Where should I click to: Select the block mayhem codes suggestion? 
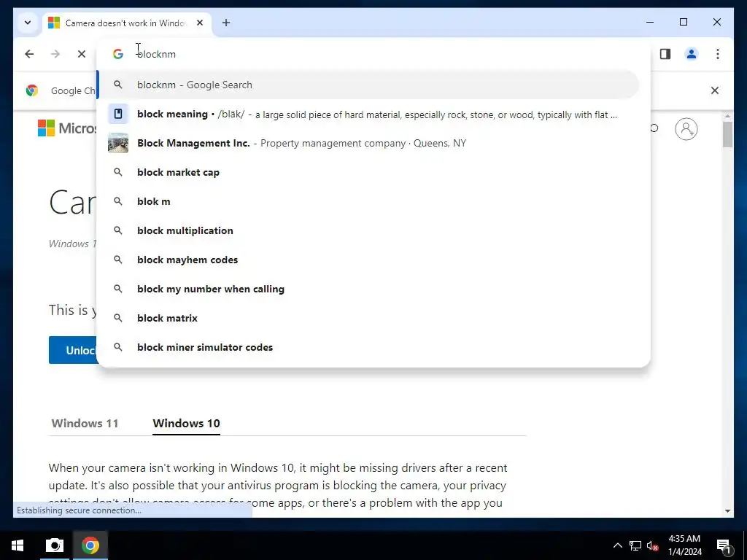[x=368, y=260]
